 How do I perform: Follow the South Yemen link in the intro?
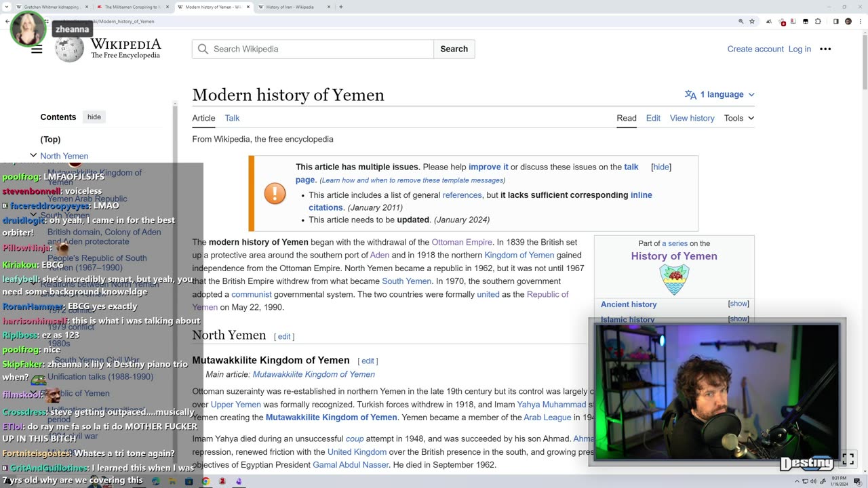click(406, 281)
